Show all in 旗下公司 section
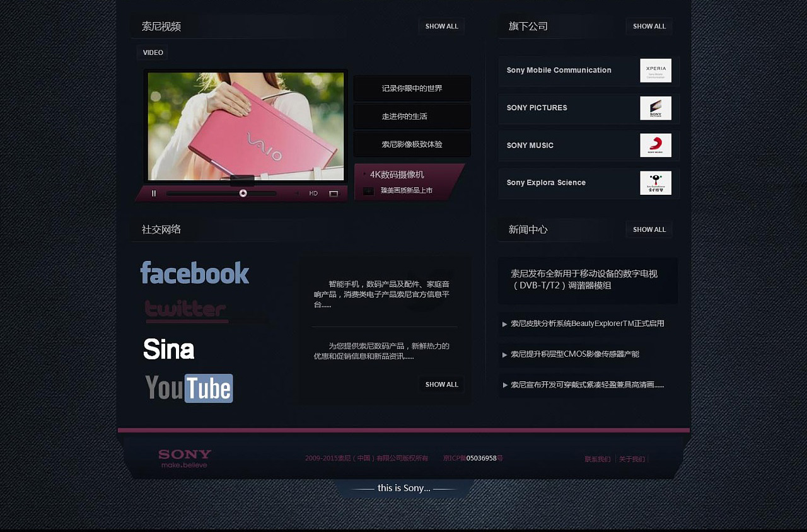Image resolution: width=807 pixels, height=532 pixels. click(x=649, y=26)
